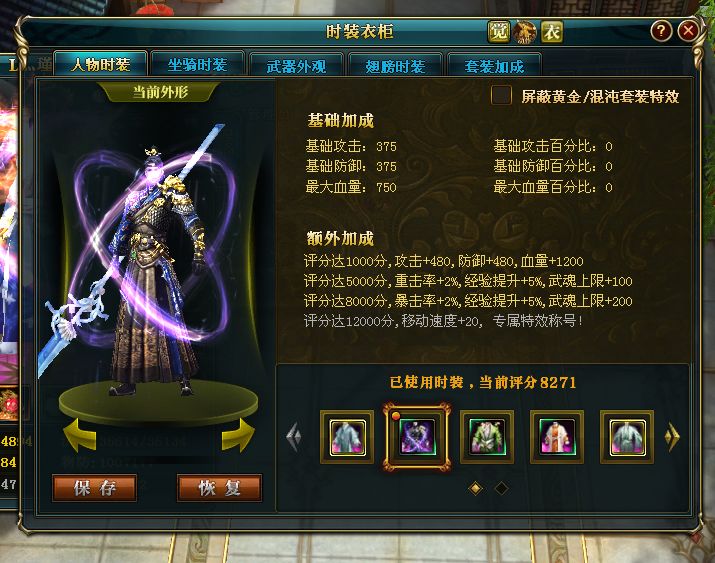Select the green robe costume icon
Screen dimensions: 715x563
[487, 437]
